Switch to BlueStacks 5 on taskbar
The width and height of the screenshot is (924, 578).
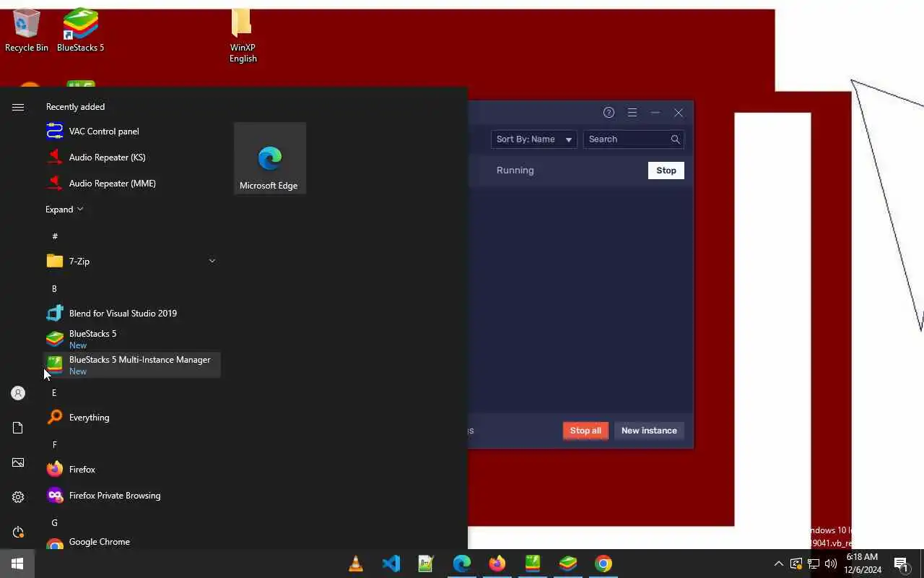[568, 564]
